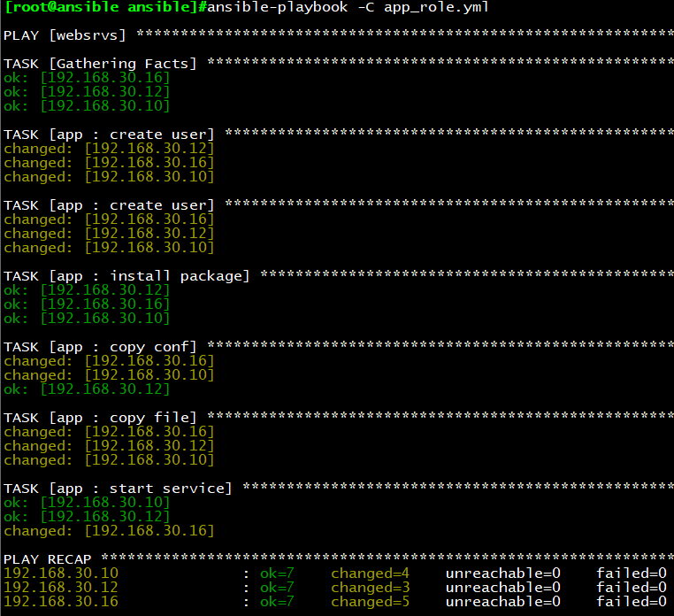Click the PLAY [websrvs] header line

(x=65, y=35)
